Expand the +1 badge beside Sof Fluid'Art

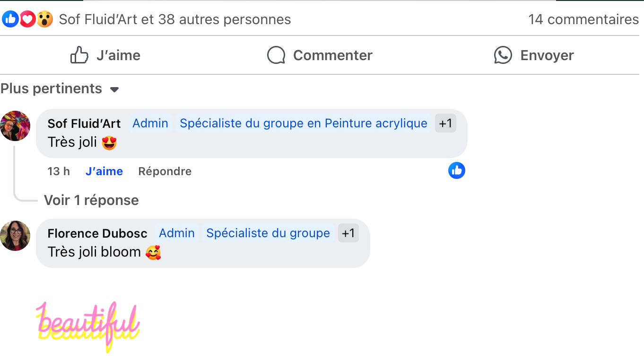pyautogui.click(x=445, y=124)
